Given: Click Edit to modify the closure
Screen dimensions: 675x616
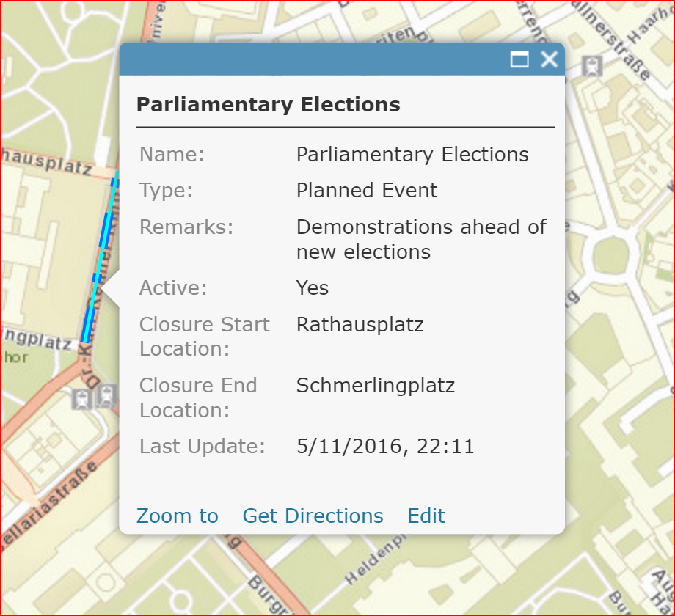Looking at the screenshot, I should [x=426, y=516].
